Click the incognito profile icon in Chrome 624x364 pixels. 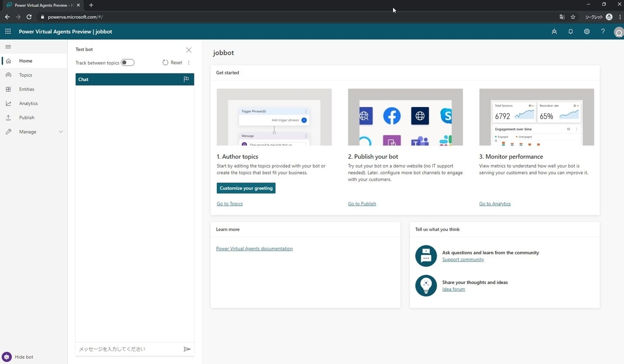pyautogui.click(x=609, y=17)
